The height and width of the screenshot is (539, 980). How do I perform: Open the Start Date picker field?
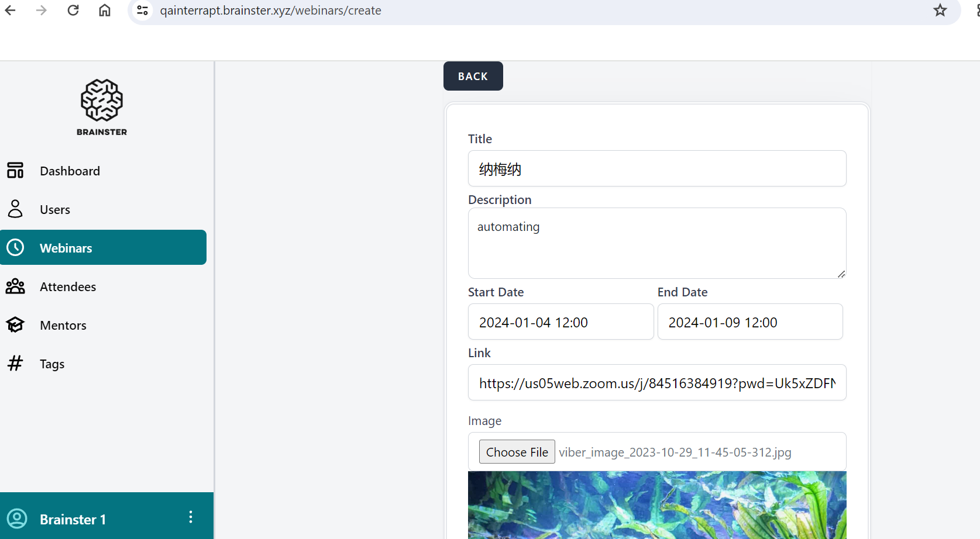point(560,322)
